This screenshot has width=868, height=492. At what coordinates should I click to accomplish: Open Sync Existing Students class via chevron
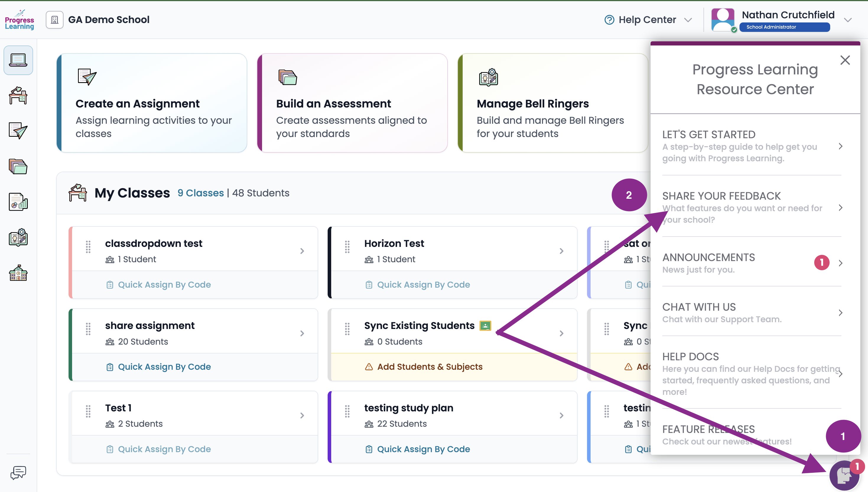coord(561,333)
